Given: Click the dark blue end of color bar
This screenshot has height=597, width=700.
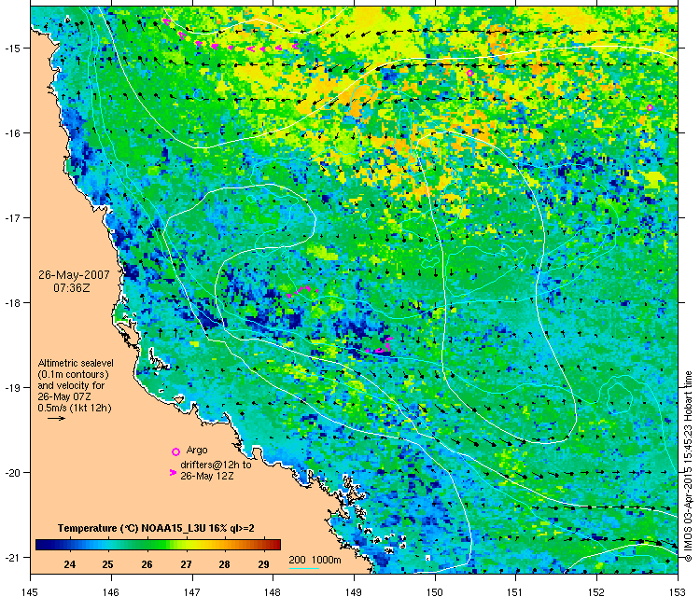Looking at the screenshot, I should click(x=41, y=545).
